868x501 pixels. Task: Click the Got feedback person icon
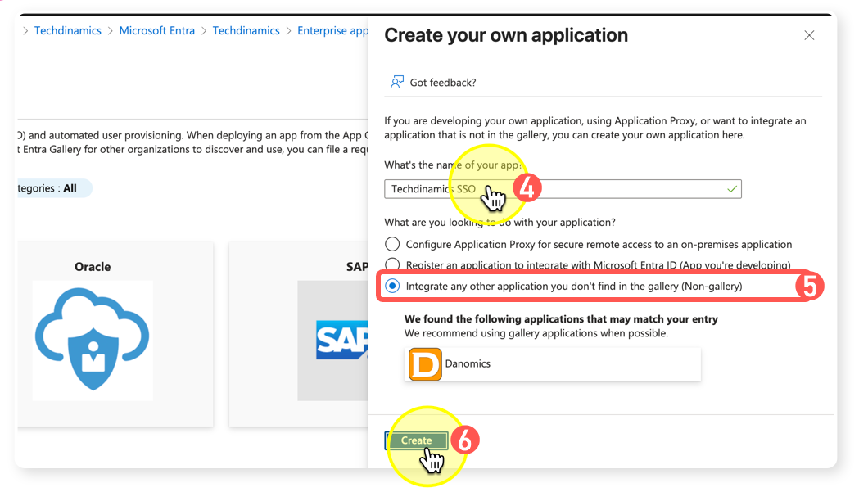397,83
